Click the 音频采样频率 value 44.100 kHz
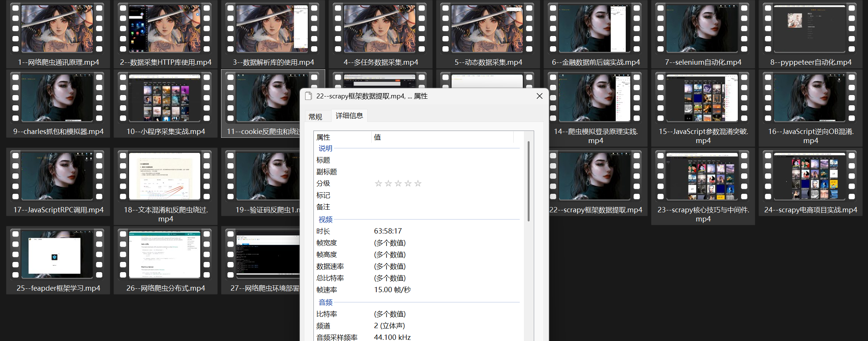The width and height of the screenshot is (868, 341). click(392, 337)
